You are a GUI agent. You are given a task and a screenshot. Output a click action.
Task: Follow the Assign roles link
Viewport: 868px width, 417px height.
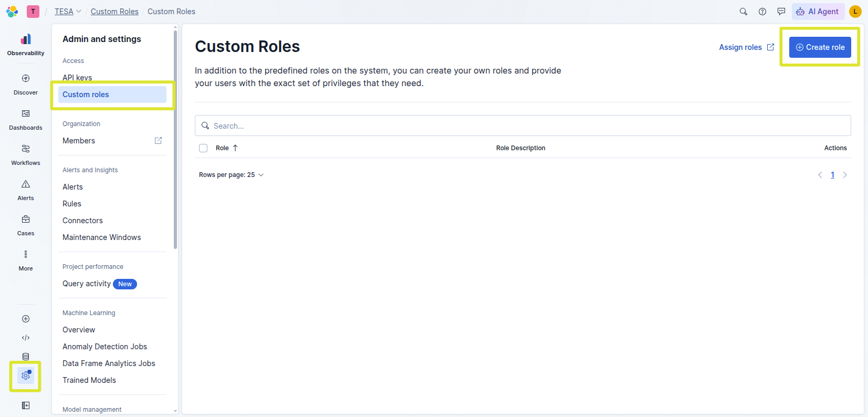point(746,47)
